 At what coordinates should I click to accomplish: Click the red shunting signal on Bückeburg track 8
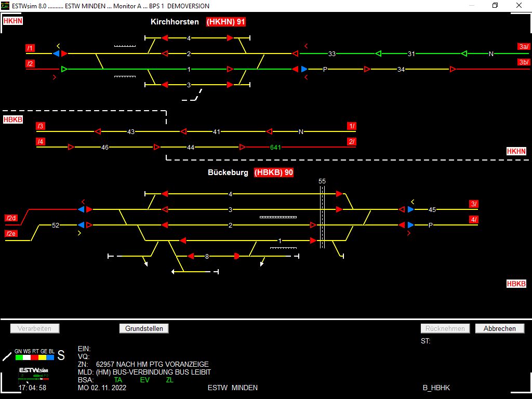(237, 256)
